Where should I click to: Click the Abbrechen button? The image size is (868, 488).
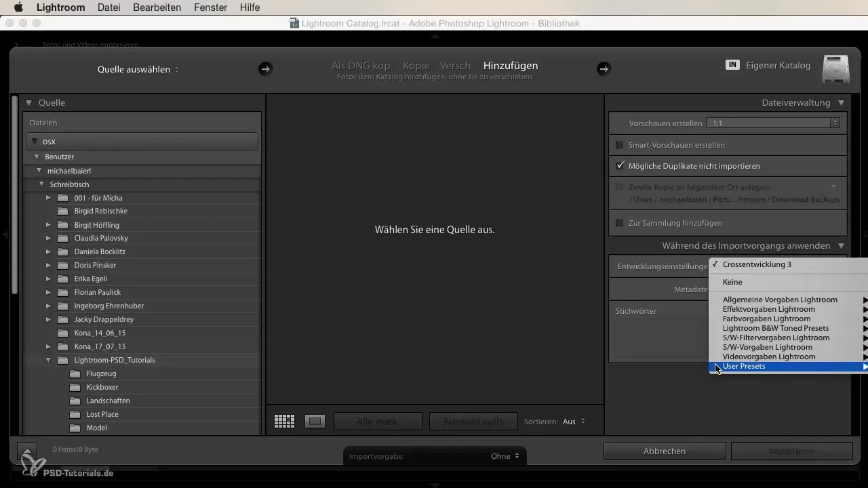(665, 451)
